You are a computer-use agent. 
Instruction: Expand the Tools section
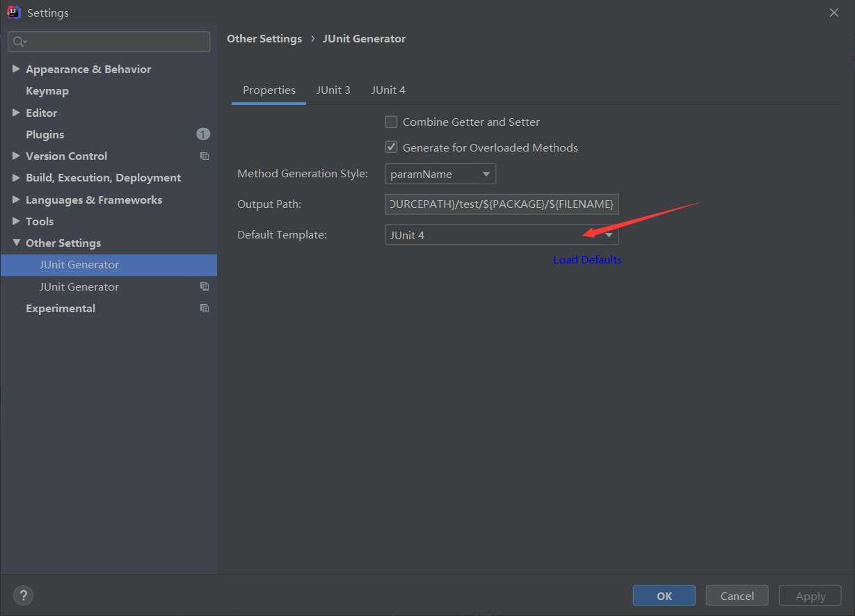(16, 221)
